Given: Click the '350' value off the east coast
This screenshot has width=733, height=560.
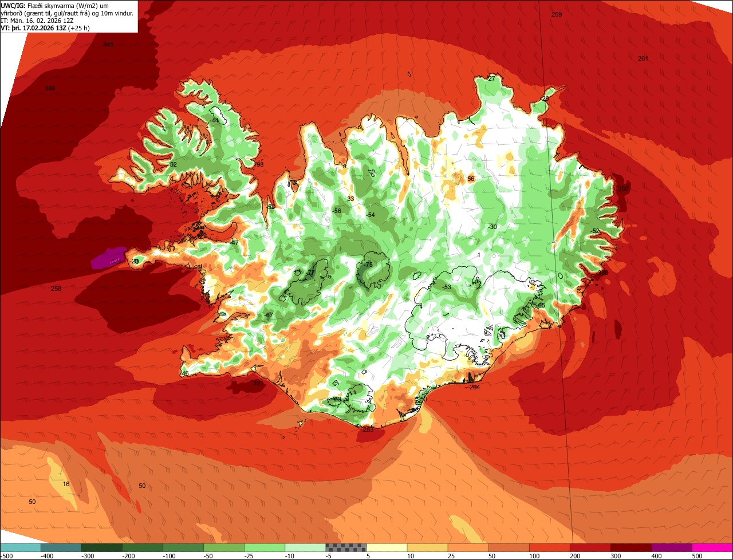Looking at the screenshot, I should (624, 189).
